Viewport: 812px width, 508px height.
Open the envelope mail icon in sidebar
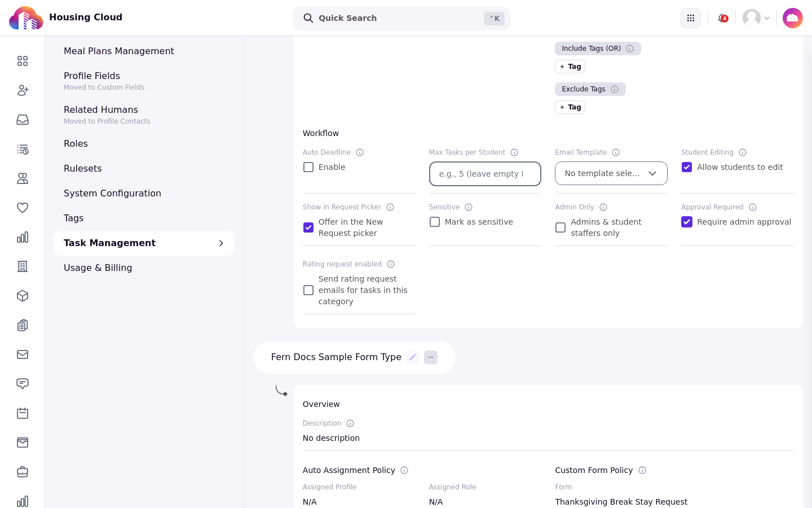[23, 354]
